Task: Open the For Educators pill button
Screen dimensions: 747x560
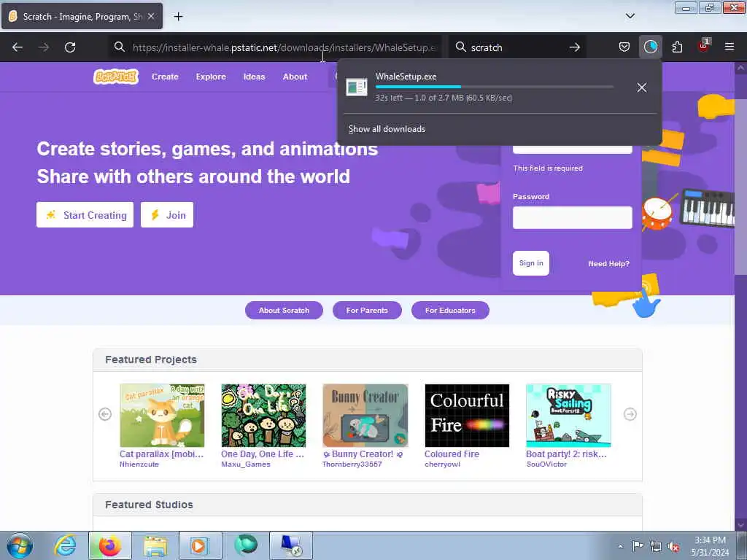Action: click(x=450, y=311)
